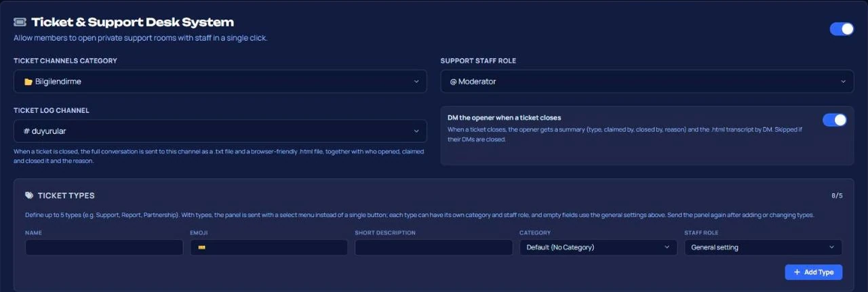Focus the ticket type Emoji field

coord(269,247)
